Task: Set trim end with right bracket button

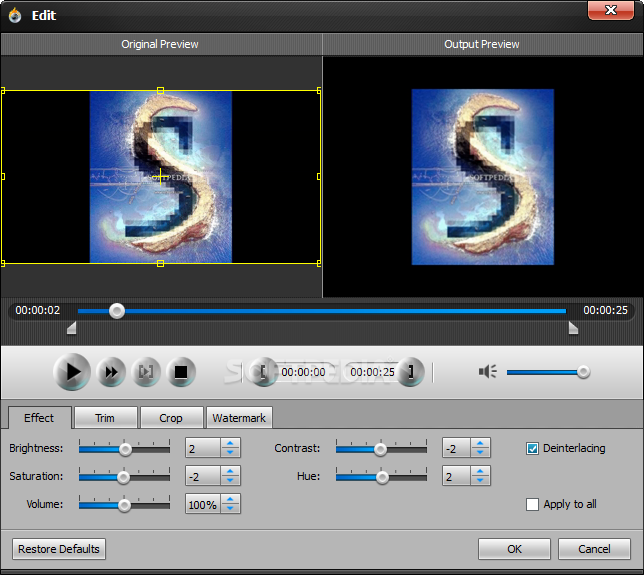Action: coord(410,372)
